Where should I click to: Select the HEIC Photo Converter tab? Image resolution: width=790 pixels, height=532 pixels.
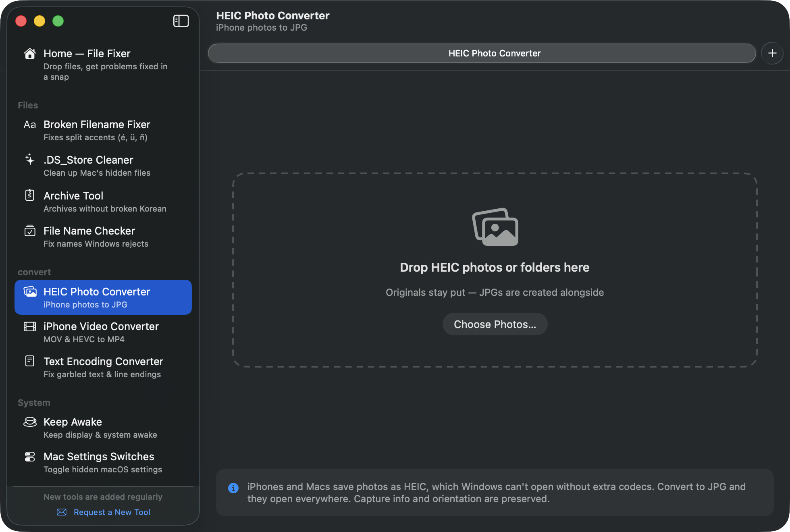pos(482,53)
